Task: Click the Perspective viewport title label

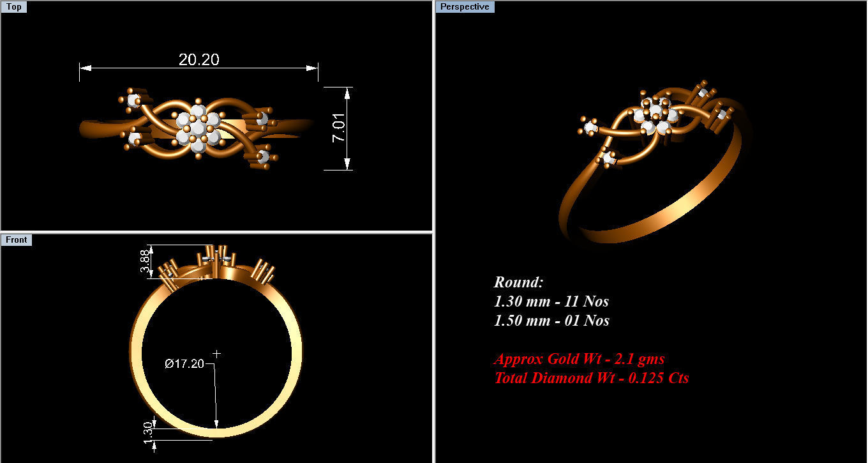Action: tap(465, 7)
